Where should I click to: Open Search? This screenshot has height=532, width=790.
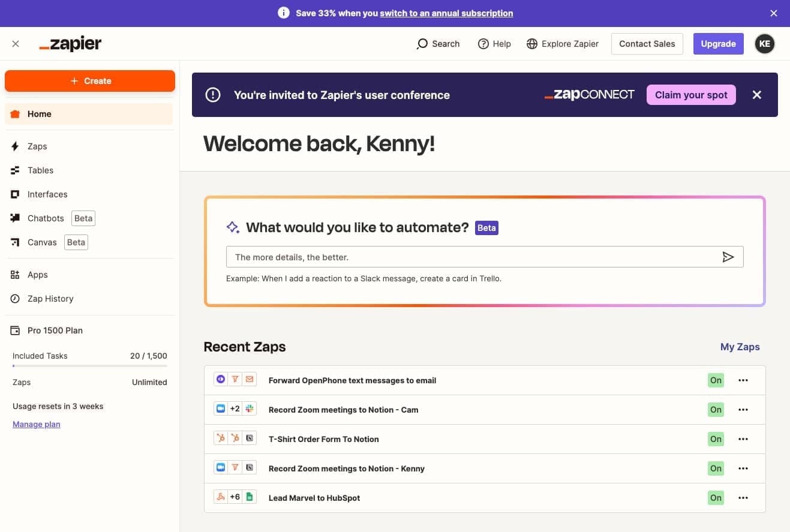438,43
